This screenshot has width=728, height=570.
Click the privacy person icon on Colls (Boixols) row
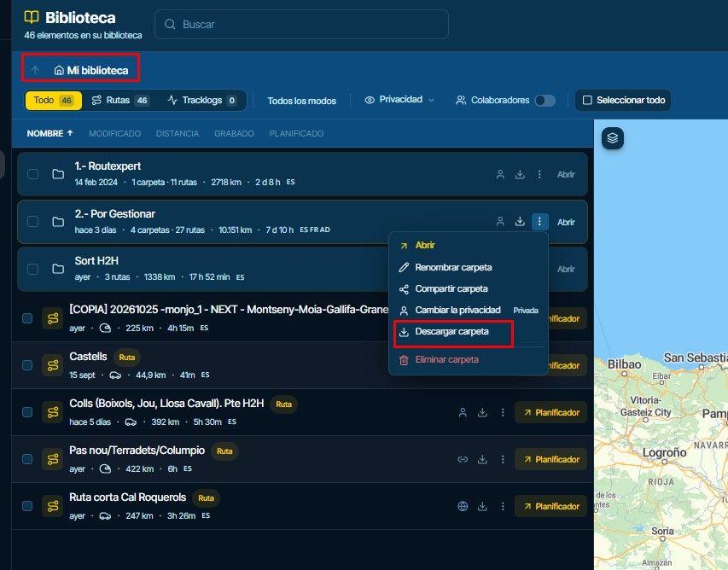pos(463,412)
